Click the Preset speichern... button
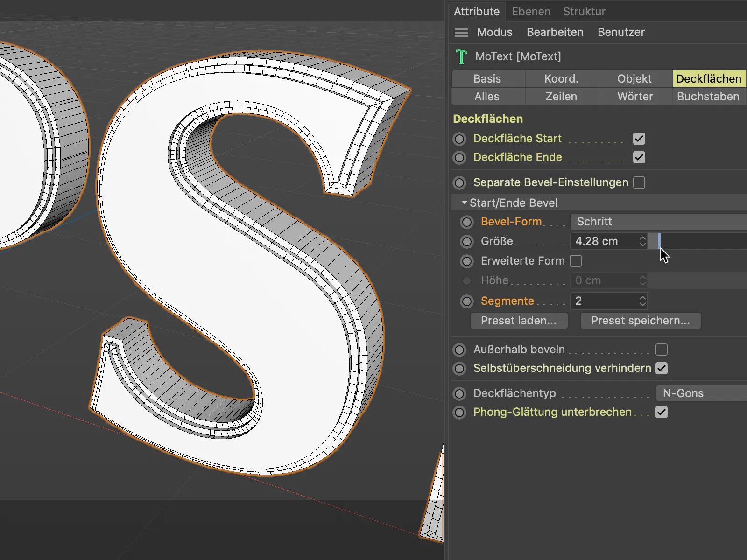Viewport: 747px width, 560px height. click(x=641, y=321)
